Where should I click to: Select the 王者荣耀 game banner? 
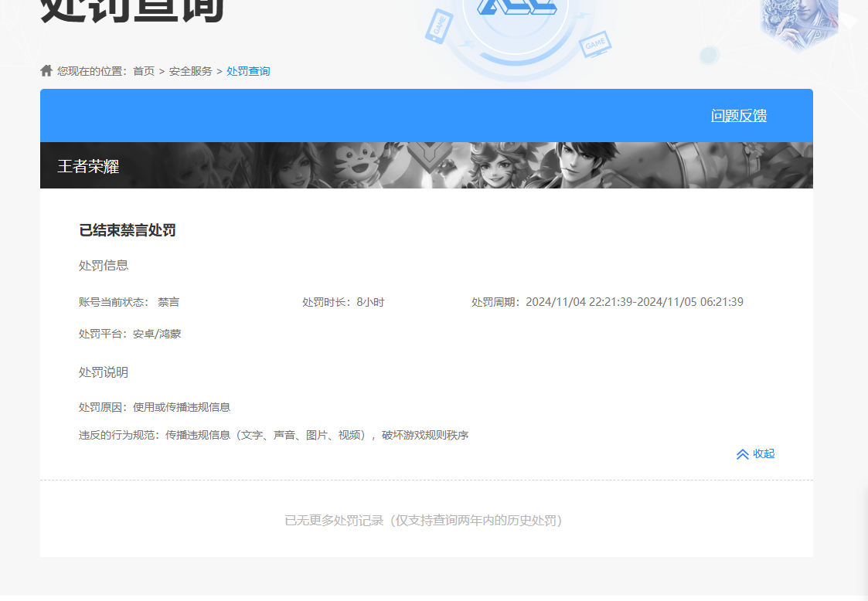(x=426, y=165)
